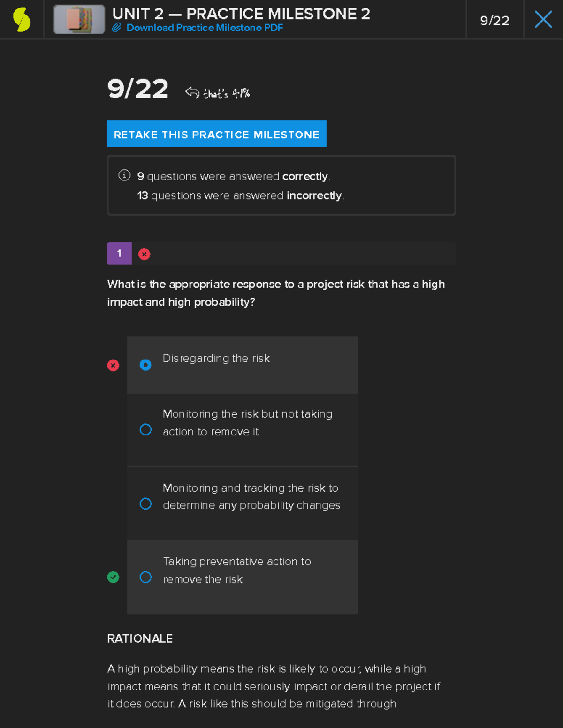Click the Rationale heading
The width and height of the screenshot is (563, 728).
click(140, 638)
